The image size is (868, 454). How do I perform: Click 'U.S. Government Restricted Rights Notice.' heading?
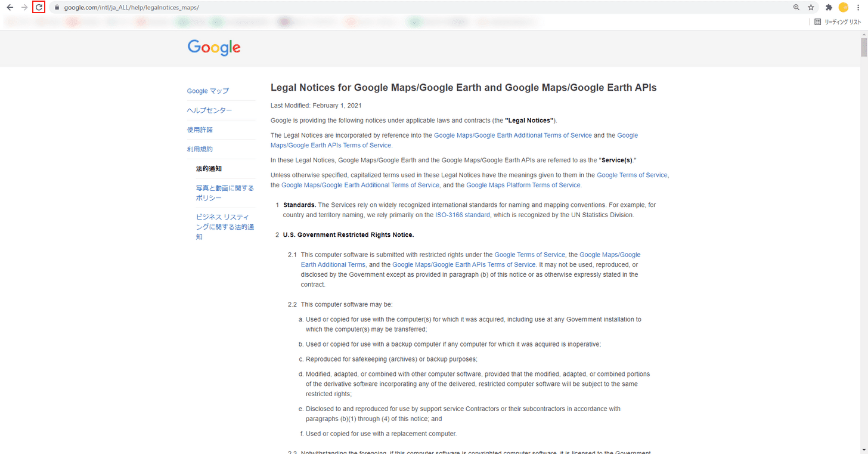click(348, 234)
